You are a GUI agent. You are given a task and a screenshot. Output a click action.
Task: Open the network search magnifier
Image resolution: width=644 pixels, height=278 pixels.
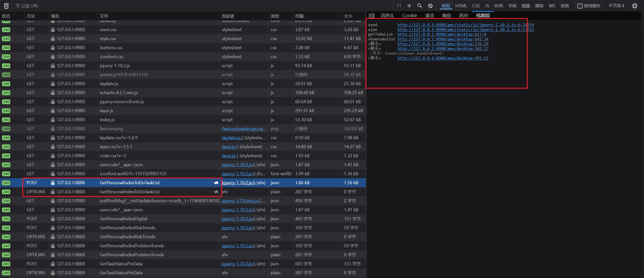tap(419, 6)
